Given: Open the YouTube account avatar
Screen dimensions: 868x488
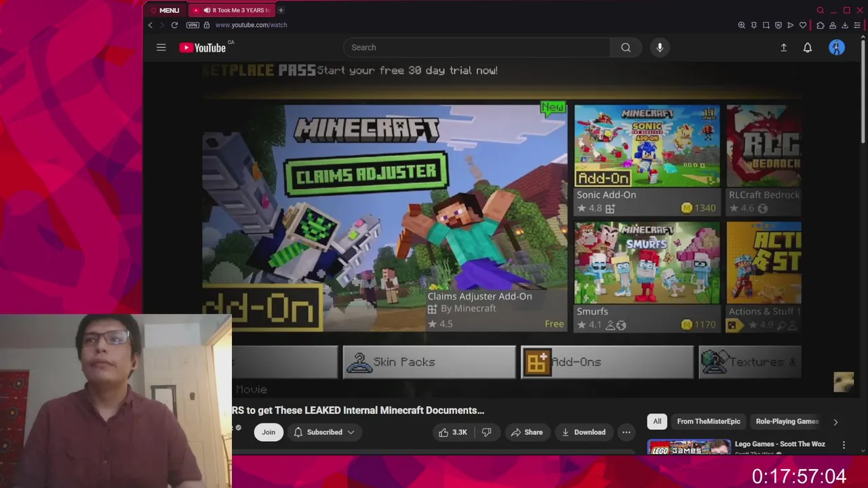Looking at the screenshot, I should (837, 47).
